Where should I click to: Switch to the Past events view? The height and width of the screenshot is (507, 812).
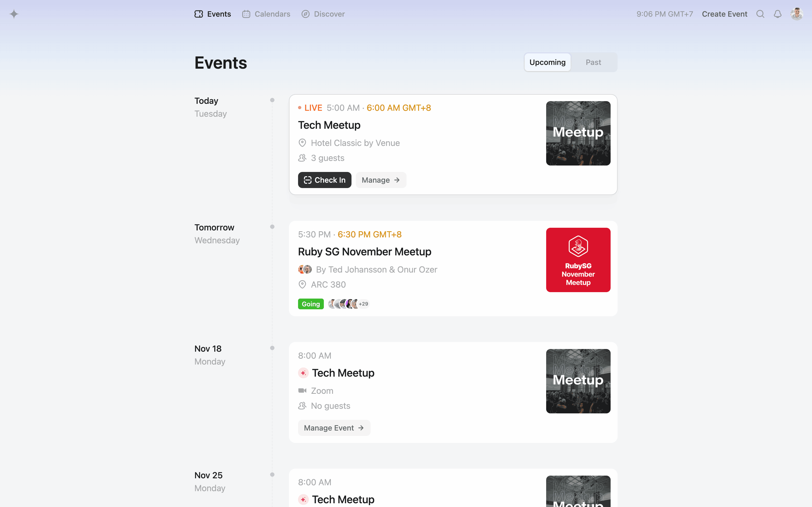[x=593, y=62]
